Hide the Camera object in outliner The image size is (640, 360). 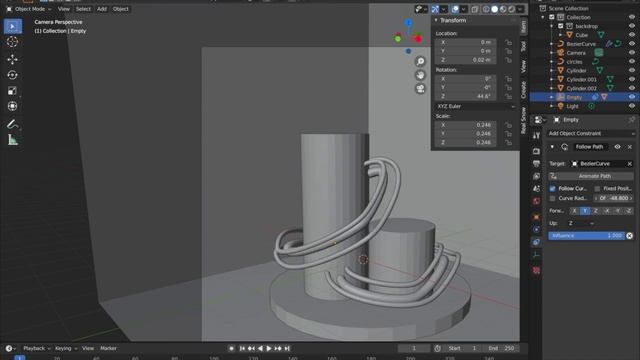click(x=632, y=53)
